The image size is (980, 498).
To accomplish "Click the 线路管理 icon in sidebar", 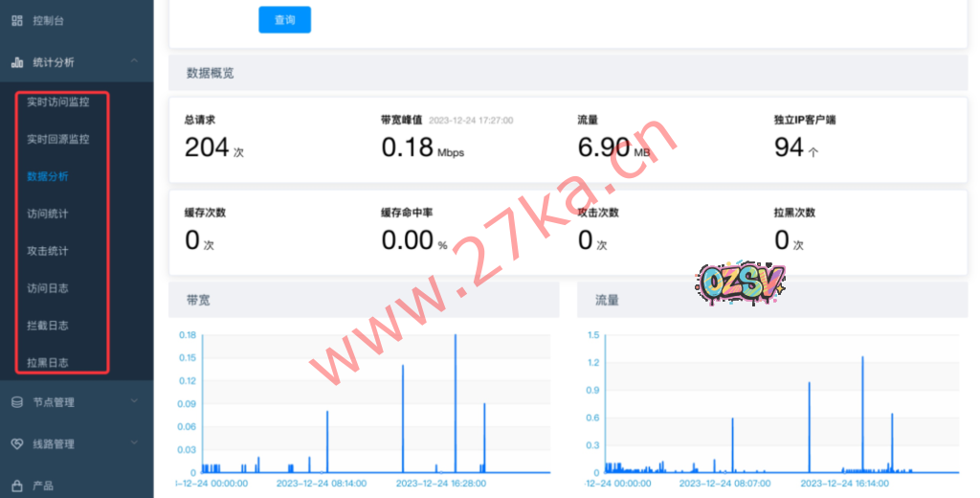I will pos(16,444).
